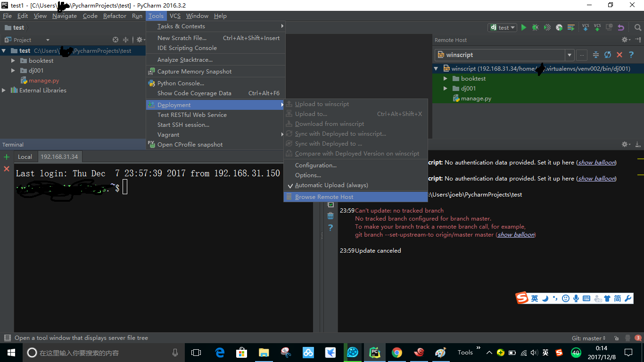
Task: Open Microsoft Edge from the taskbar
Action: pos(220,353)
